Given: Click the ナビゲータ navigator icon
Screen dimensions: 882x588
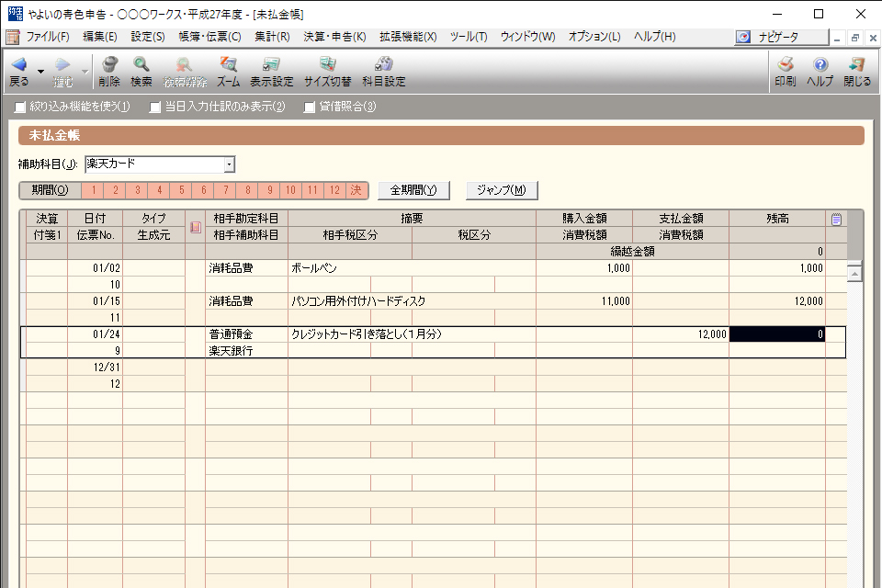Looking at the screenshot, I should pos(743,37).
